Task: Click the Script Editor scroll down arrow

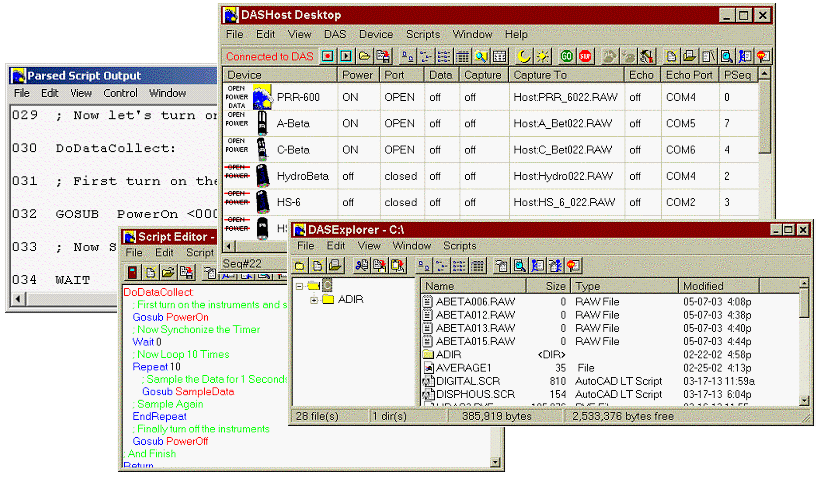Action: (x=495, y=462)
